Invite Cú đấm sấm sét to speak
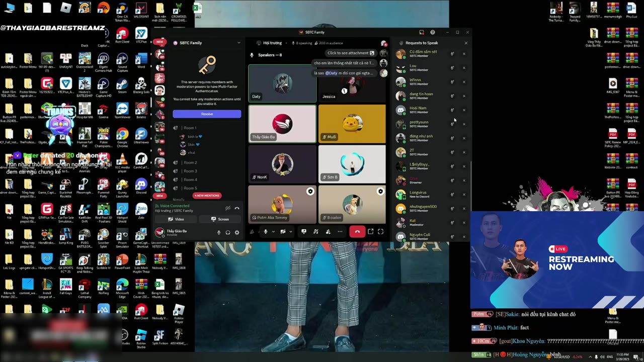644x362 pixels. point(452,54)
